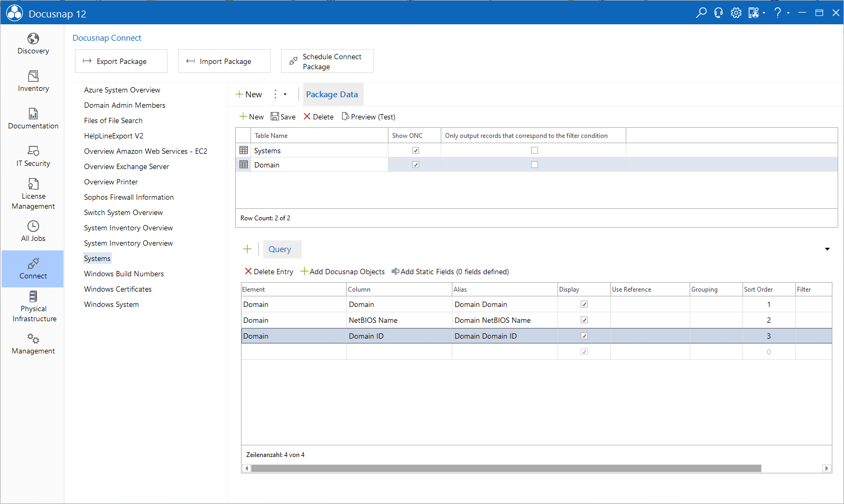Click Schedule Connect Package button
This screenshot has width=844, height=504.
tap(327, 61)
